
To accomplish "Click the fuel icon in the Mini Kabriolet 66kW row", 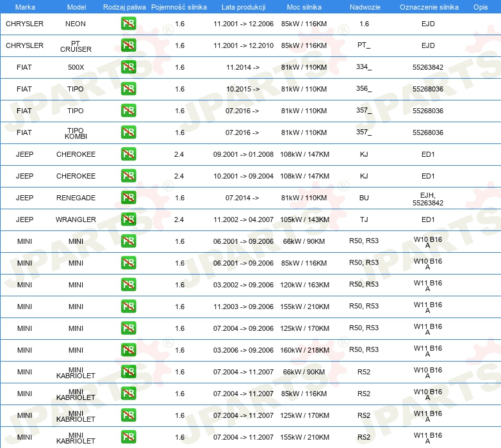I will click(128, 372).
